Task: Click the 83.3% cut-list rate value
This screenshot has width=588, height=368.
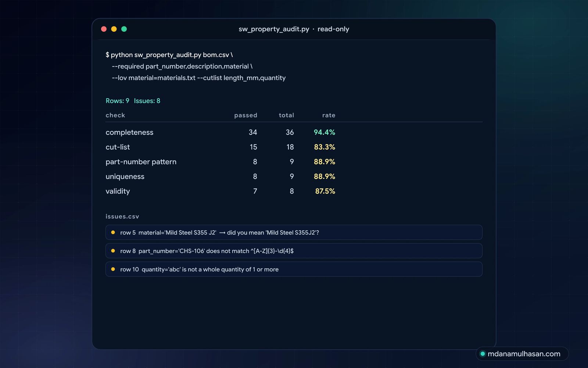Action: click(325, 147)
